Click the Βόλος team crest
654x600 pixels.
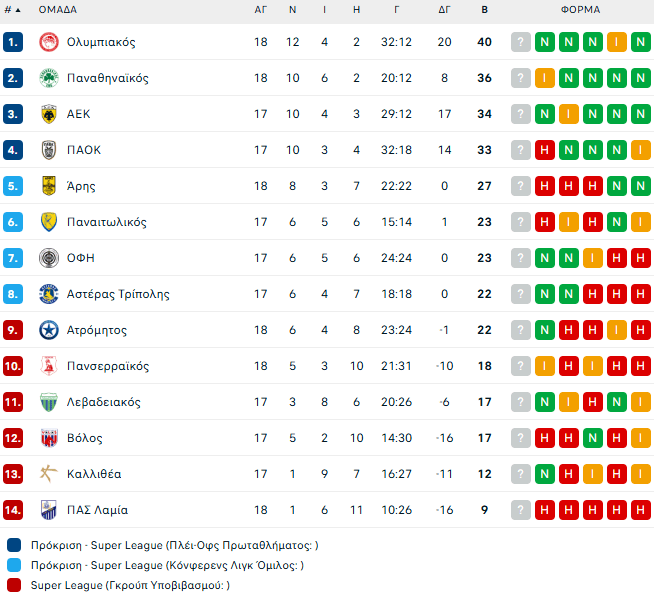(x=48, y=438)
